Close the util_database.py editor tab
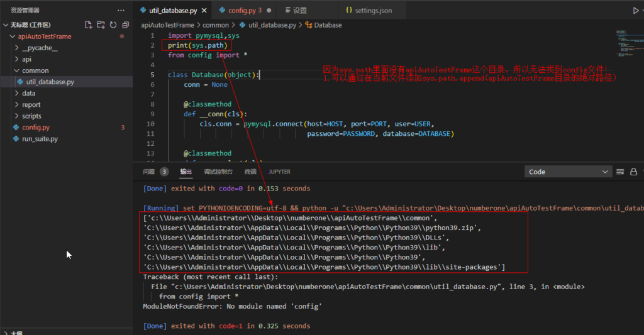The height and width of the screenshot is (335, 644). coord(204,11)
